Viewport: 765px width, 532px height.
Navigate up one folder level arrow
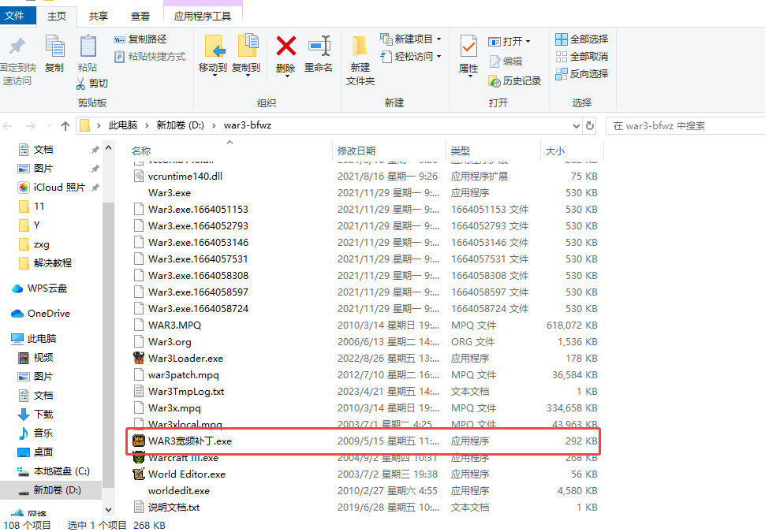tap(65, 125)
